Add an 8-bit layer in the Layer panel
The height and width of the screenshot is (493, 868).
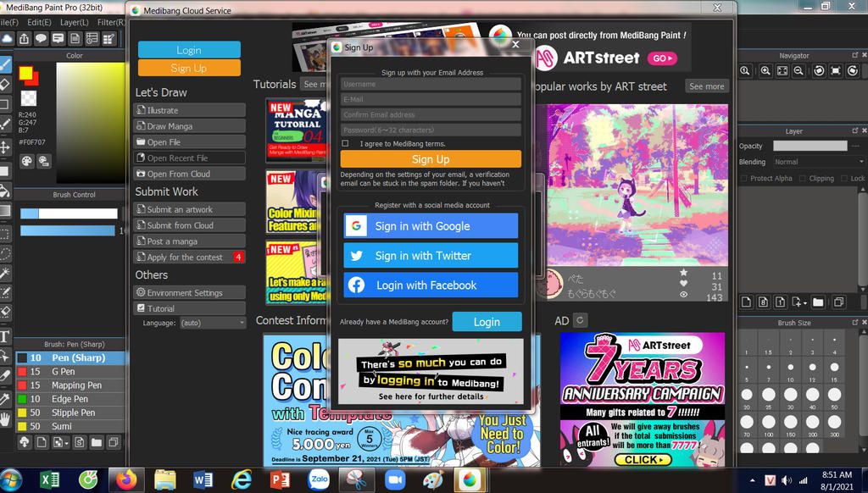(764, 302)
